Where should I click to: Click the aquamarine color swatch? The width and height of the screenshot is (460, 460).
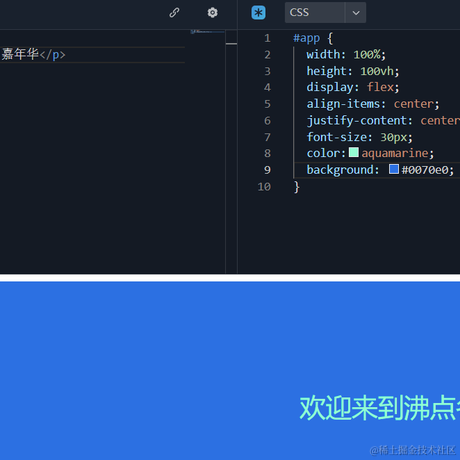click(354, 152)
